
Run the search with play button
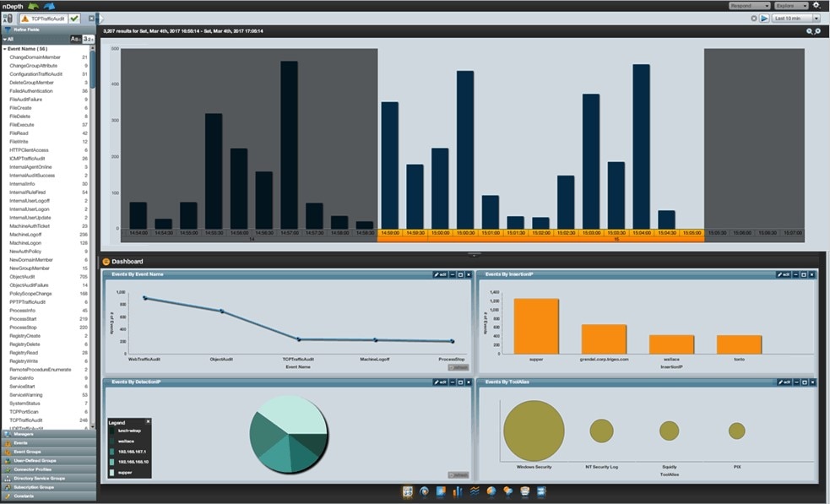coord(764,18)
